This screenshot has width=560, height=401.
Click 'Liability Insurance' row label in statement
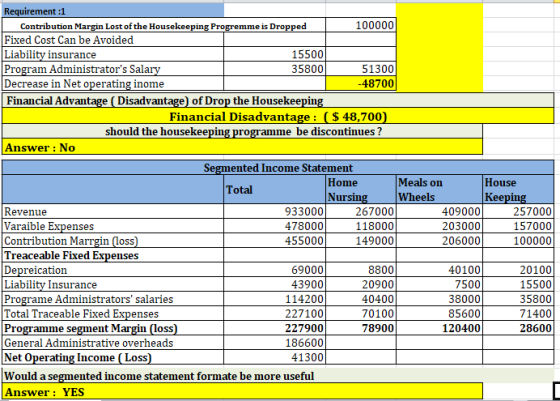113,285
